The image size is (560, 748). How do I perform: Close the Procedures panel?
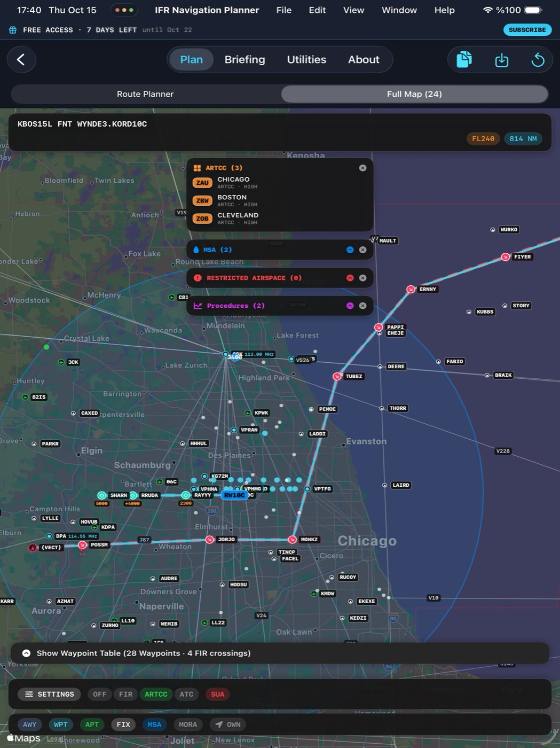coord(362,306)
